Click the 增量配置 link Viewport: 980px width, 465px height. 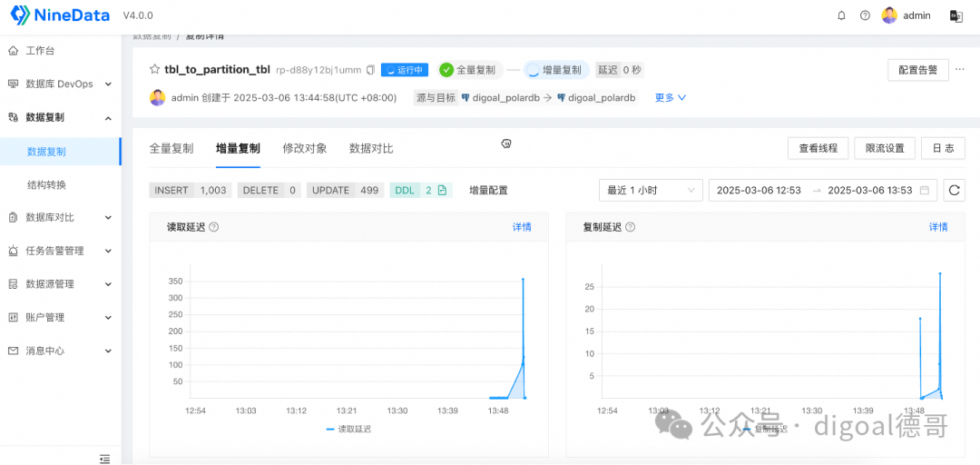pyautogui.click(x=489, y=190)
